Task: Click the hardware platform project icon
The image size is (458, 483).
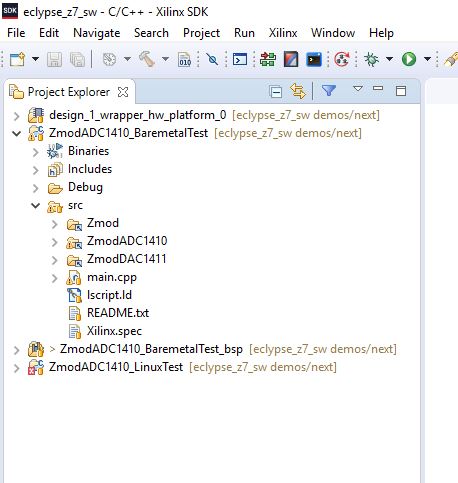Action: [36, 116]
